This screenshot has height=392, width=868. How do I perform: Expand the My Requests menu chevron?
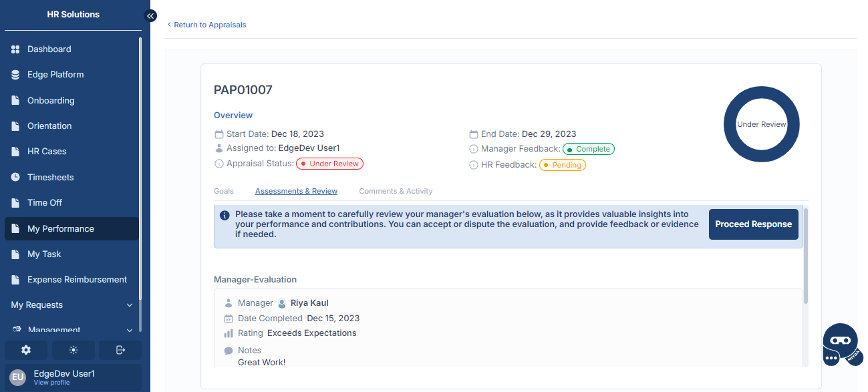[130, 305]
